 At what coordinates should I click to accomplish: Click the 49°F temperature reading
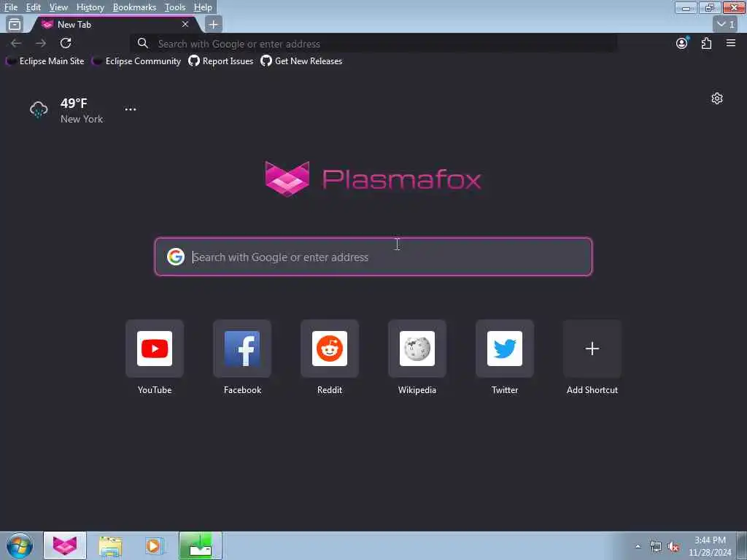click(x=74, y=104)
